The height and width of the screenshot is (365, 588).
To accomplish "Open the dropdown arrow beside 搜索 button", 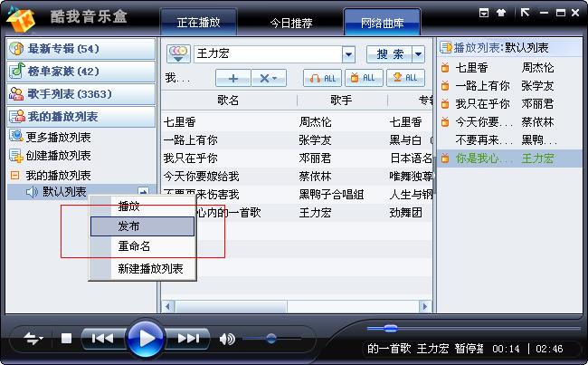I will tap(418, 54).
